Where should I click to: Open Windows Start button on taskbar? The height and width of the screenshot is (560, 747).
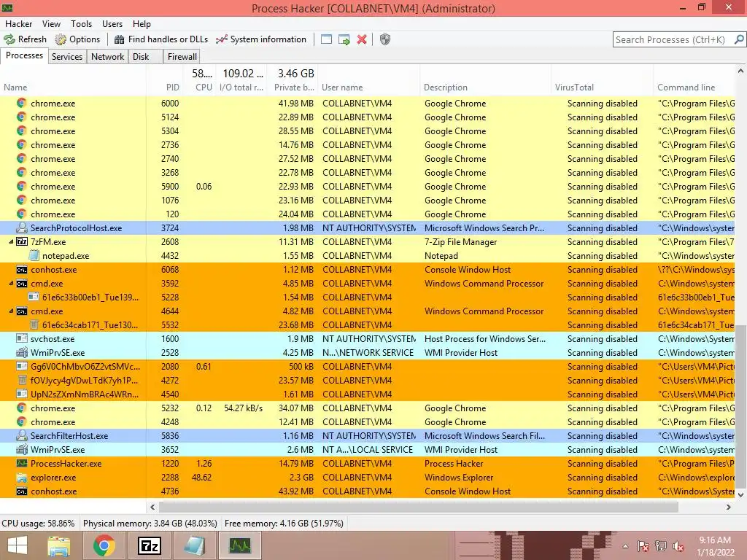(x=18, y=545)
